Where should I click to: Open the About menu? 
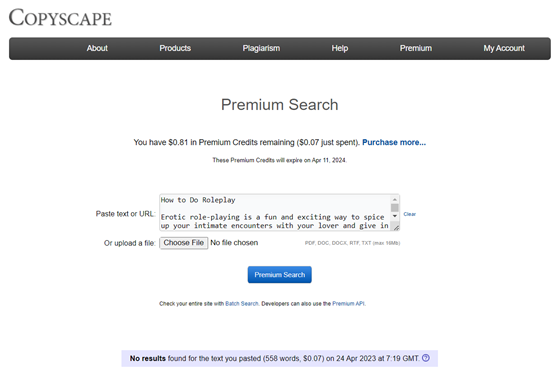point(97,48)
